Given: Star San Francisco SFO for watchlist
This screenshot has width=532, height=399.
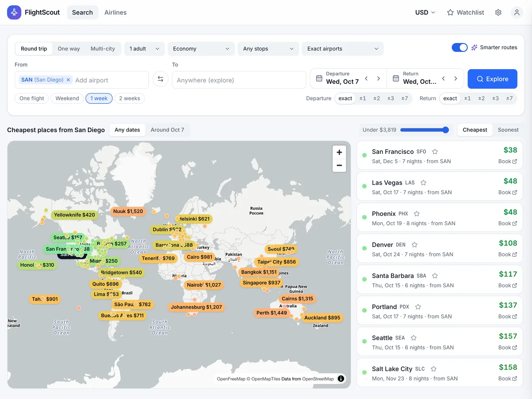Looking at the screenshot, I should coord(435,152).
